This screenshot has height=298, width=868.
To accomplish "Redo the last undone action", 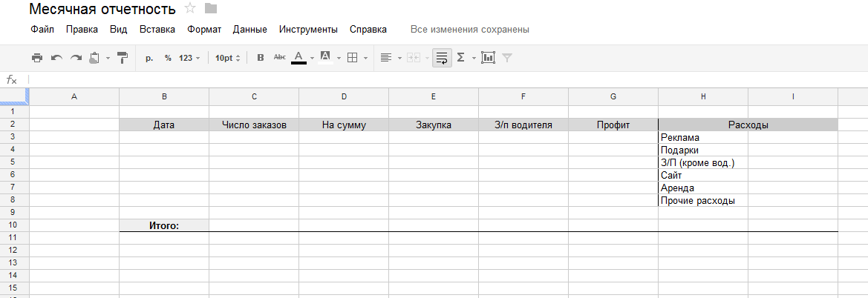I will click(76, 58).
